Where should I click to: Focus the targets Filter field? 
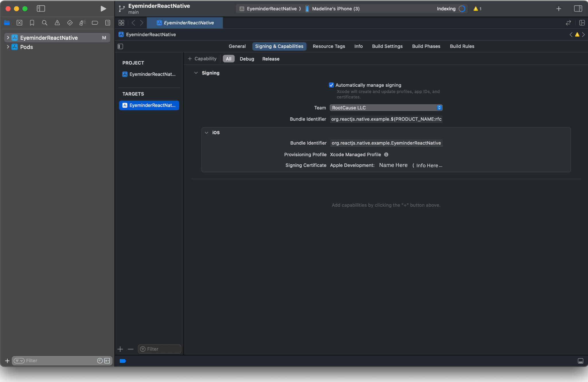pyautogui.click(x=159, y=349)
